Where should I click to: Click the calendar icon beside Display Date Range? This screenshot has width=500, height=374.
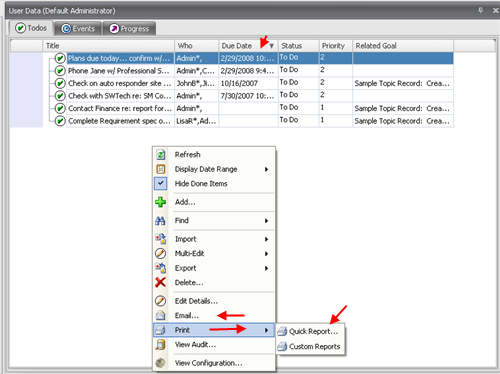pos(161,169)
